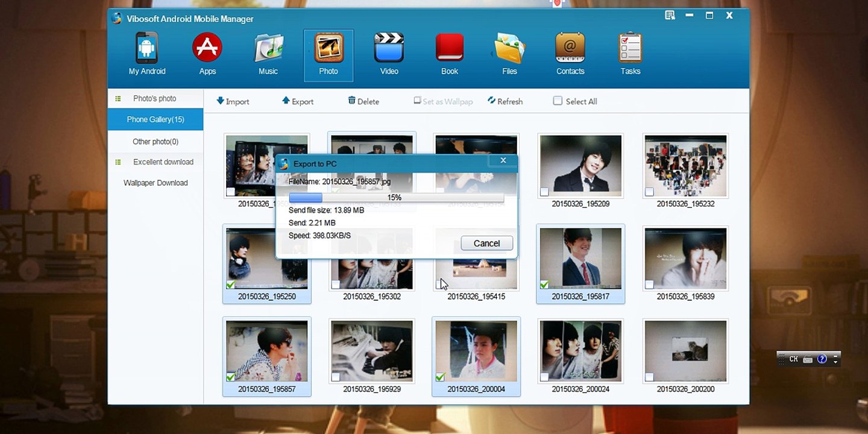Cancel the export to PC
The width and height of the screenshot is (868, 434).
point(486,244)
